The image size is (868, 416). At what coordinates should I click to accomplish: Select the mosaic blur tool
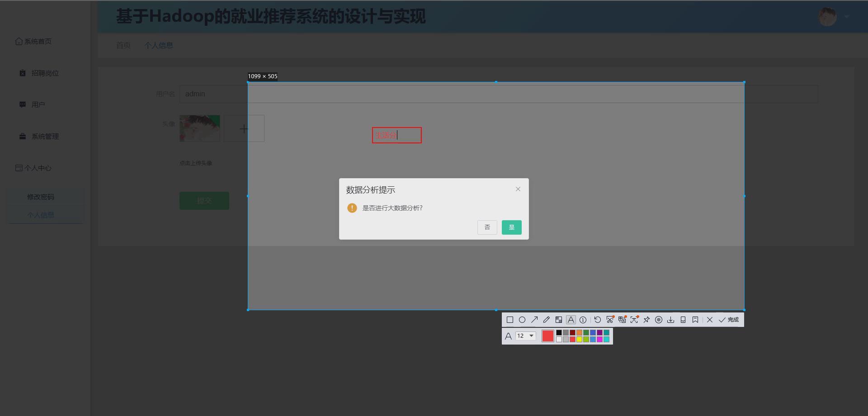pyautogui.click(x=559, y=320)
